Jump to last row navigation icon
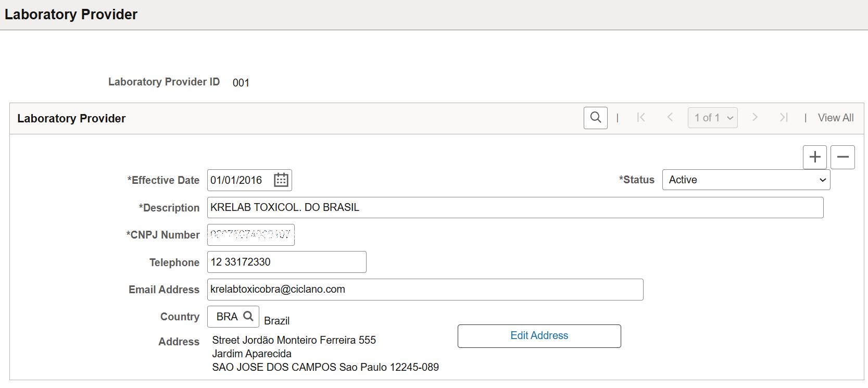 [784, 118]
